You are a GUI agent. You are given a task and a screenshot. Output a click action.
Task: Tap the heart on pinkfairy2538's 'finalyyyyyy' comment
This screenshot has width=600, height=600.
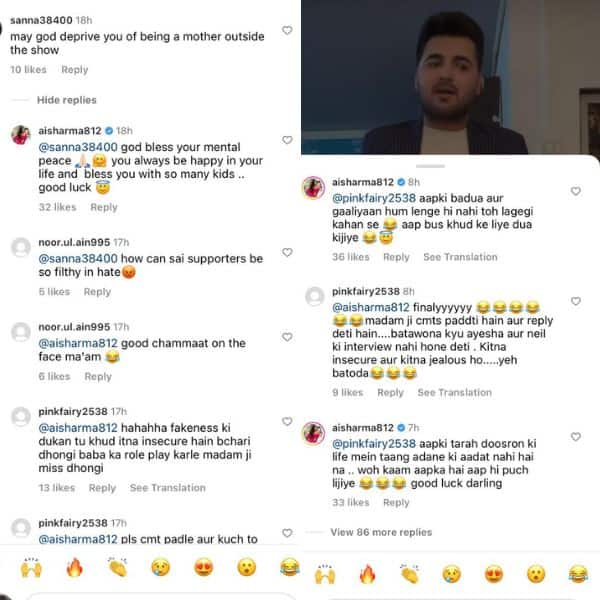click(576, 302)
